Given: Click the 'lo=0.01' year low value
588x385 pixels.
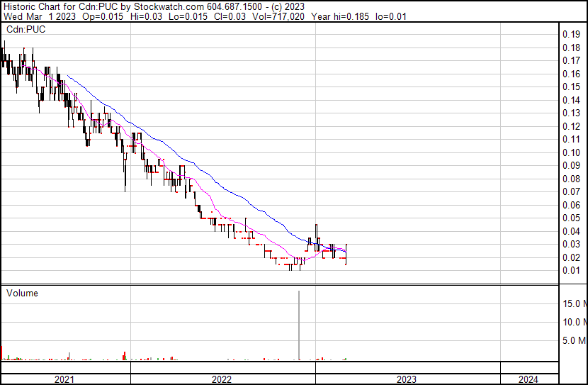Looking at the screenshot, I should (391, 16).
